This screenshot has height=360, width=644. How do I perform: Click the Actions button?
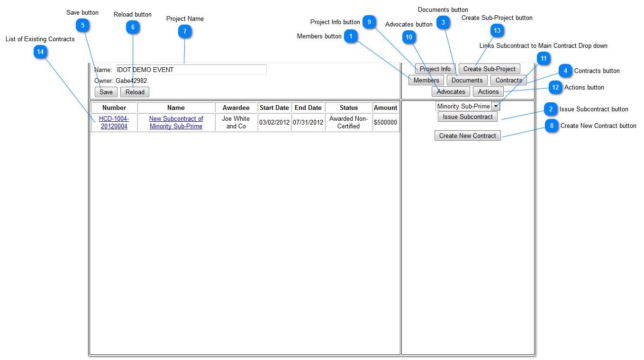pyautogui.click(x=488, y=91)
